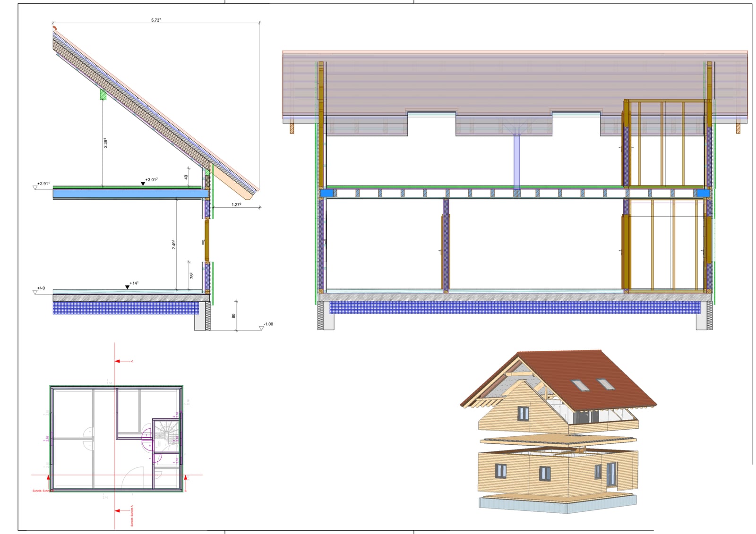Click the vertical red Schnitt A section line
Image resolution: width=756 pixels, height=534 pixels.
coord(115,435)
